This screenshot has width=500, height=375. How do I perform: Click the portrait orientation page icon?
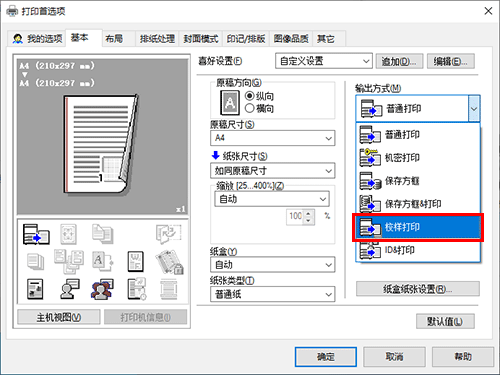click(230, 103)
